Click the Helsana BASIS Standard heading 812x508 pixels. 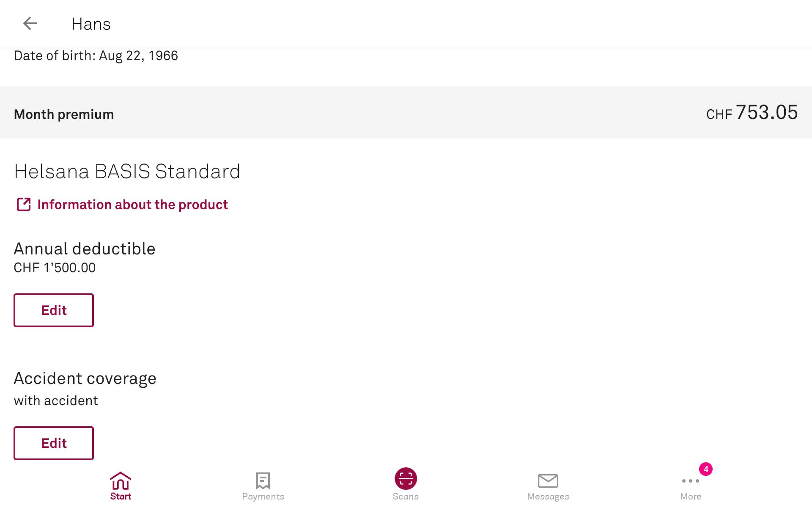[127, 171]
